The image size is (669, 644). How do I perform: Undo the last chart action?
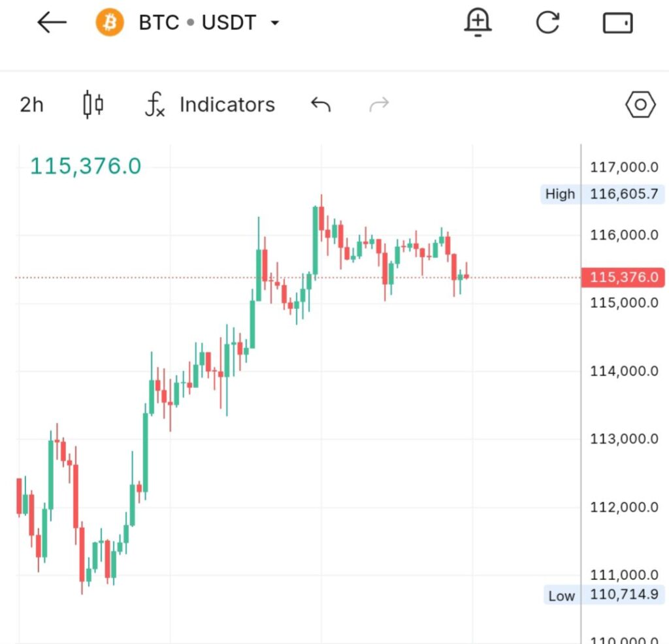click(321, 105)
